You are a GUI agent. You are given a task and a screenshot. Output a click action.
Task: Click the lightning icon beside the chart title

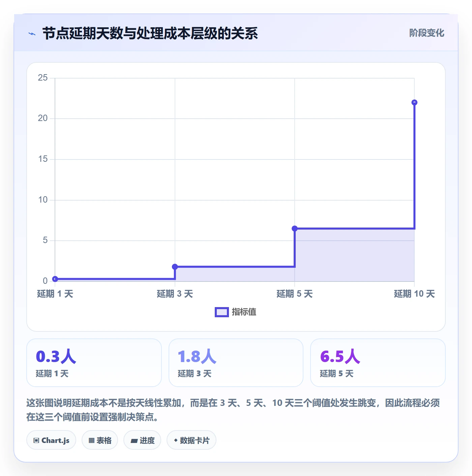32,34
